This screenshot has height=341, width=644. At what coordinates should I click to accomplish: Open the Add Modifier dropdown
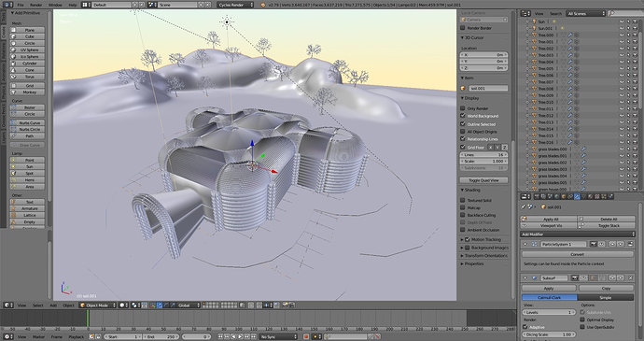(x=577, y=234)
